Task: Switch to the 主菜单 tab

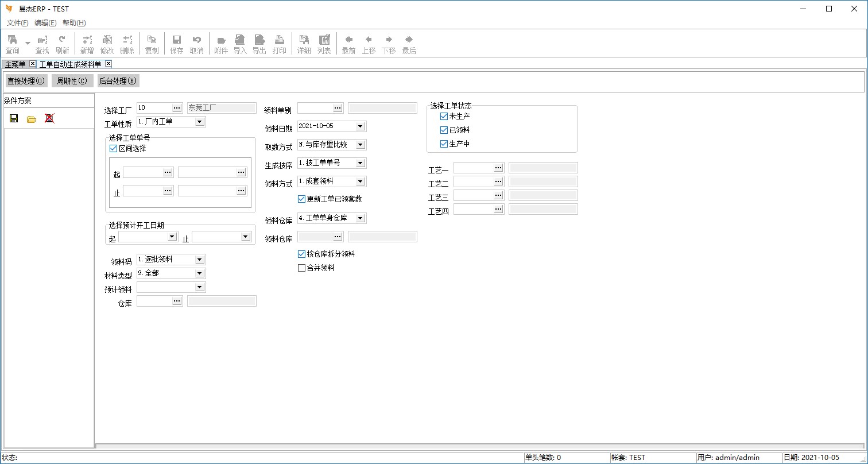Action: [15, 64]
